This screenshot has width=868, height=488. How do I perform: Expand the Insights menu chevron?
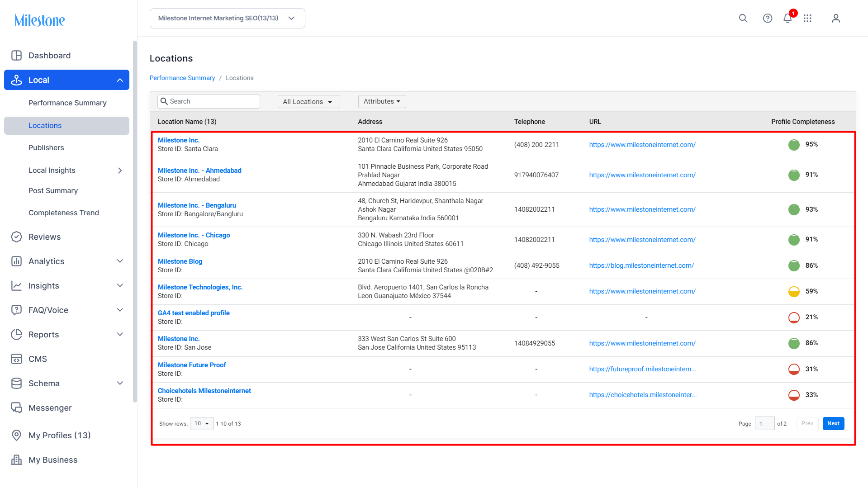[x=120, y=286]
